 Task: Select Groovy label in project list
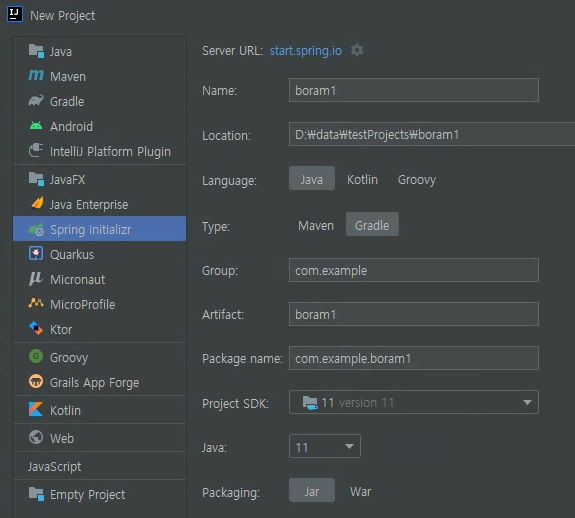click(x=69, y=357)
